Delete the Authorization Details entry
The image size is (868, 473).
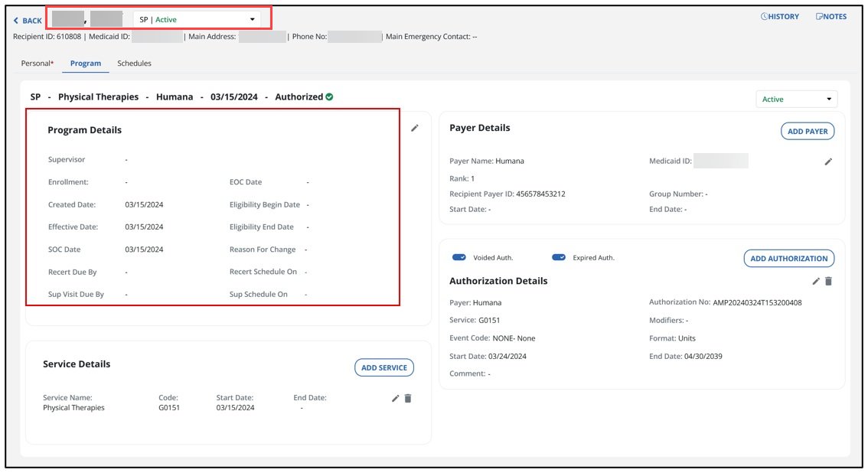tap(829, 282)
